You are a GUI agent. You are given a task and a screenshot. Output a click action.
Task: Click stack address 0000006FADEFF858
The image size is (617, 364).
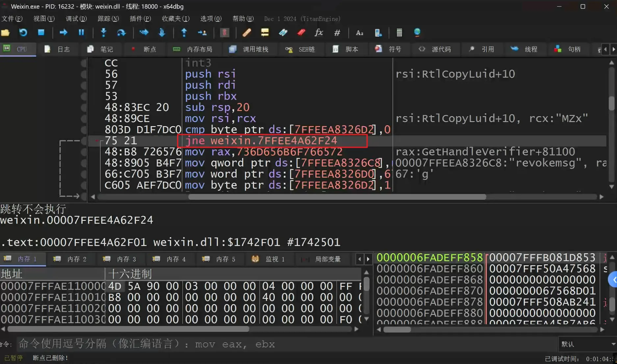point(429,258)
